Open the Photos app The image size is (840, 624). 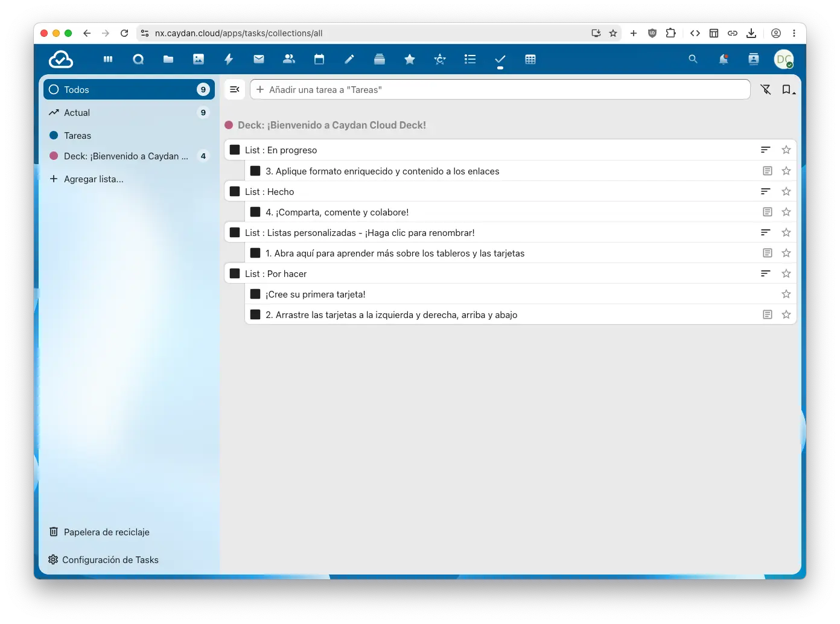199,59
